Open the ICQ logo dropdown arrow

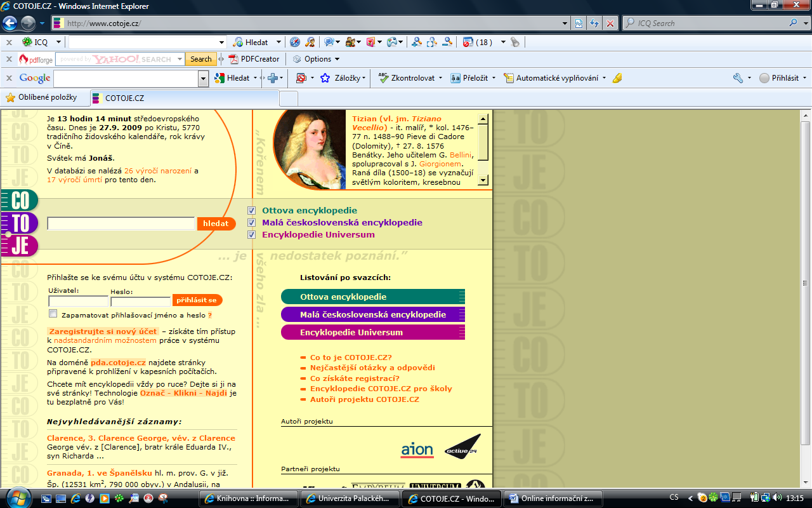[58, 42]
